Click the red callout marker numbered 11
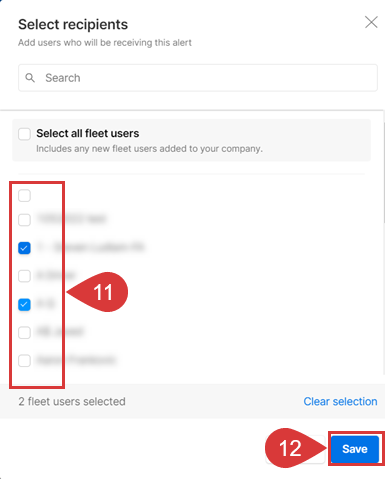Screen dimensions: 385x479 (100, 292)
